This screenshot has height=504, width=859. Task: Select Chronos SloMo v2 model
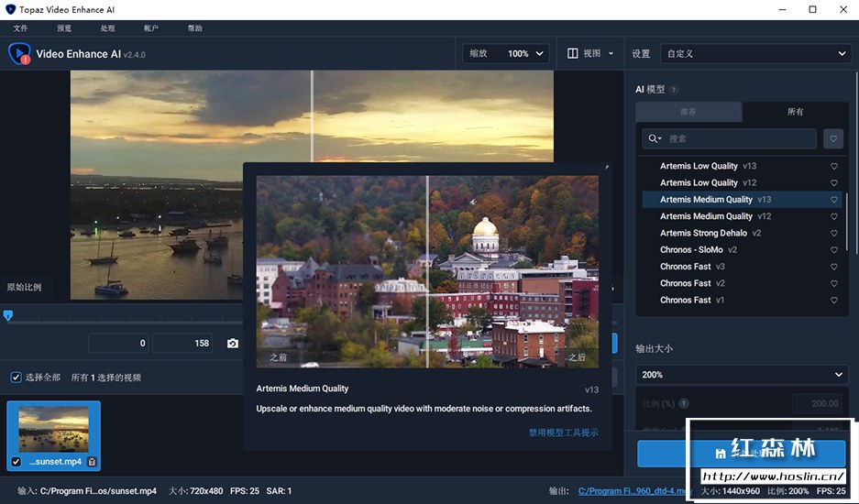[742, 250]
